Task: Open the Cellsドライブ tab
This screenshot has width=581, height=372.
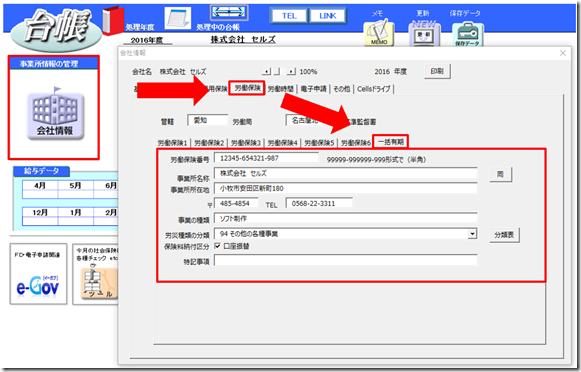Action: pyautogui.click(x=374, y=89)
